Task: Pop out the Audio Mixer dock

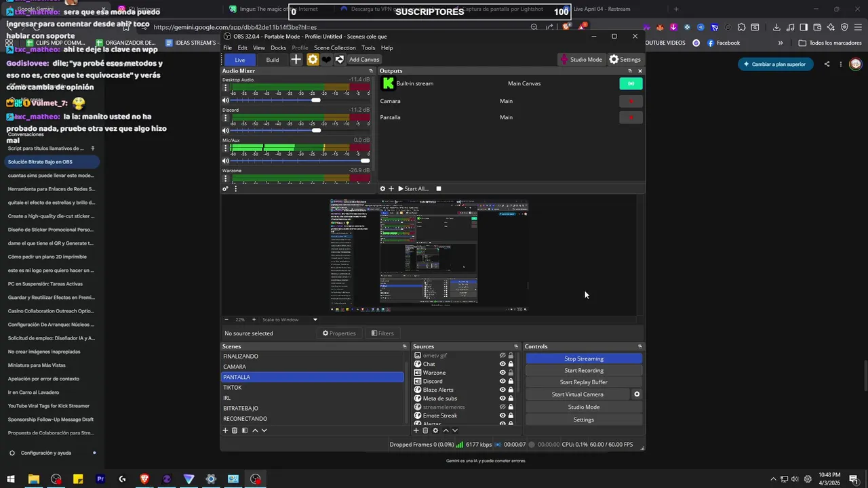Action: (x=371, y=70)
